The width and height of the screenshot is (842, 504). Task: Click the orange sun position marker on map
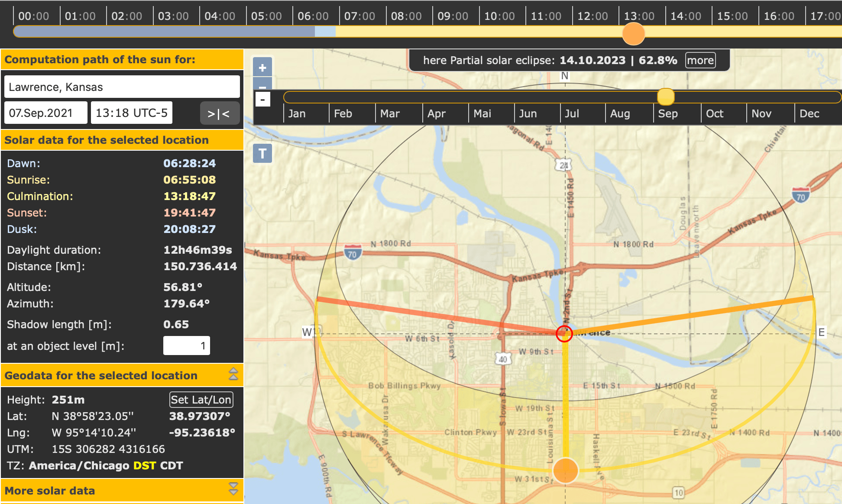point(565,471)
